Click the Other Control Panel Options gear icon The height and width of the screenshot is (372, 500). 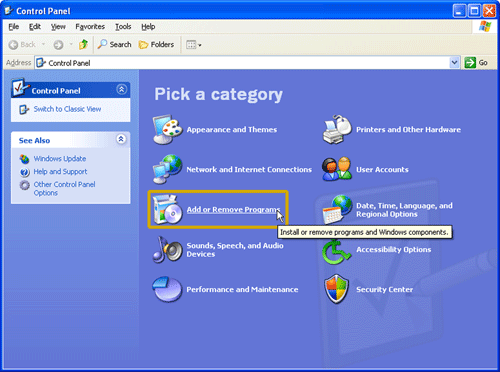click(24, 185)
